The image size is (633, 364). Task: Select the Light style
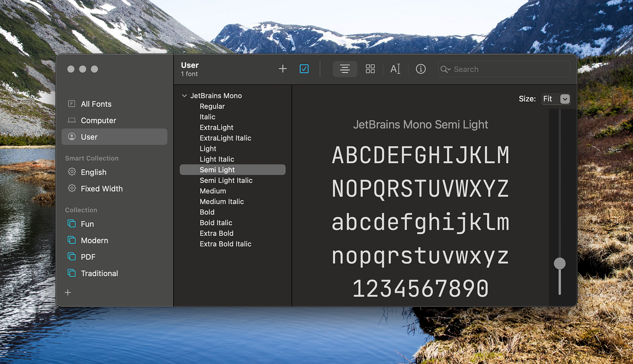tap(208, 149)
